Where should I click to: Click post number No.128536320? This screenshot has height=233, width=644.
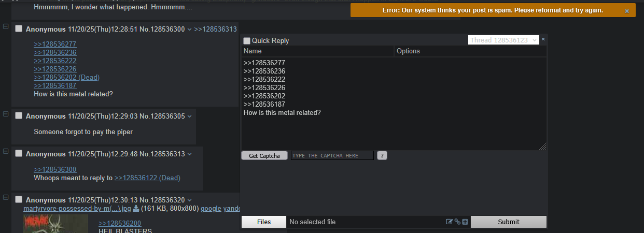pos(162,200)
